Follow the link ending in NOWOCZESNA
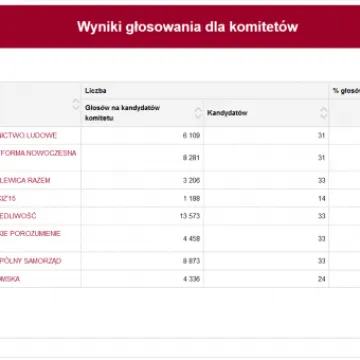The height and width of the screenshot is (360, 360). pos(38,153)
